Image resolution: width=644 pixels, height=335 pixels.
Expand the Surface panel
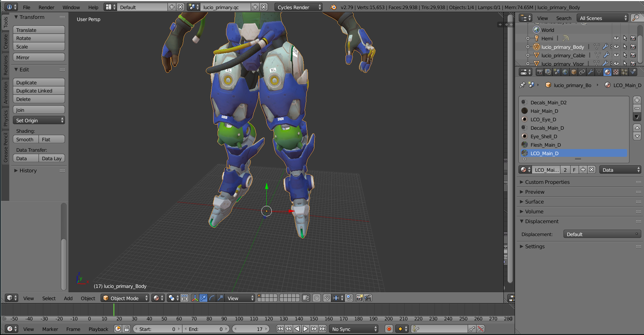[534, 202]
